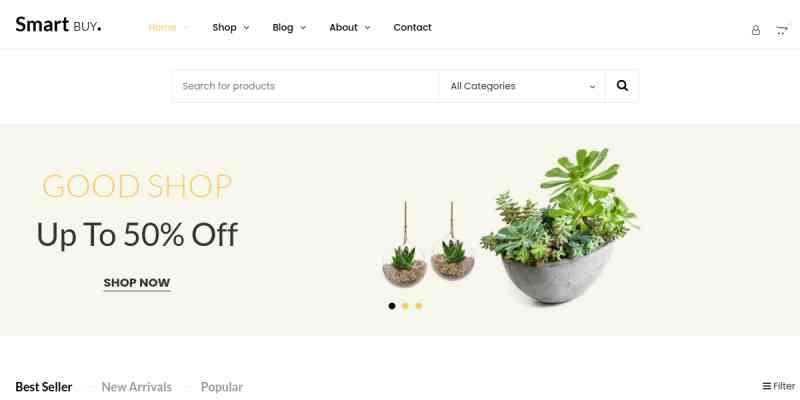Screen dimensions: 800x400
Task: Expand the Shop menu chevron
Action: [x=246, y=28]
